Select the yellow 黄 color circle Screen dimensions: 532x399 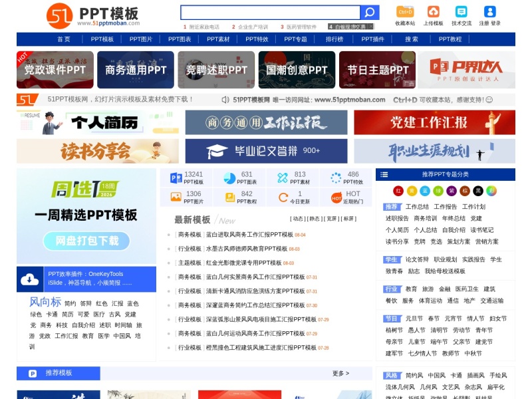click(x=412, y=191)
